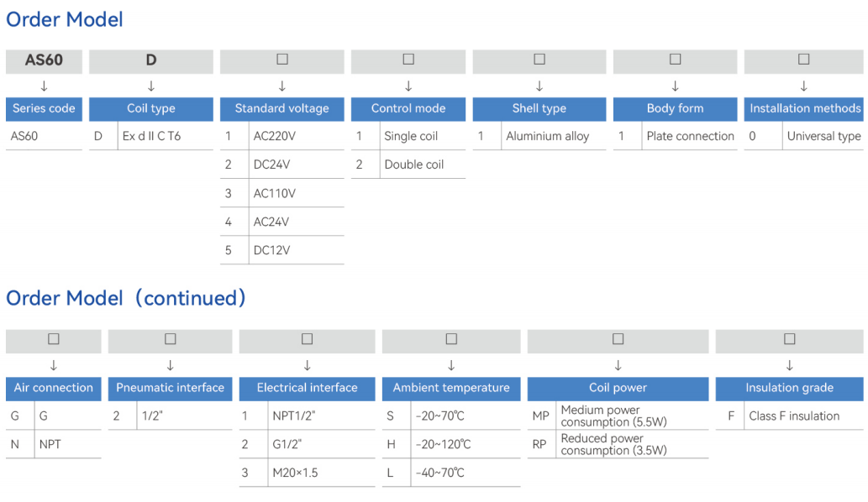Click the down arrow under AS60
This screenshot has height=502, width=868.
(x=45, y=86)
